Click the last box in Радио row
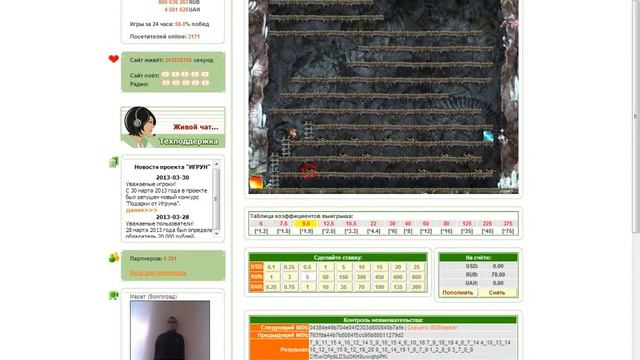This screenshot has height=360, width=640. 205,83
